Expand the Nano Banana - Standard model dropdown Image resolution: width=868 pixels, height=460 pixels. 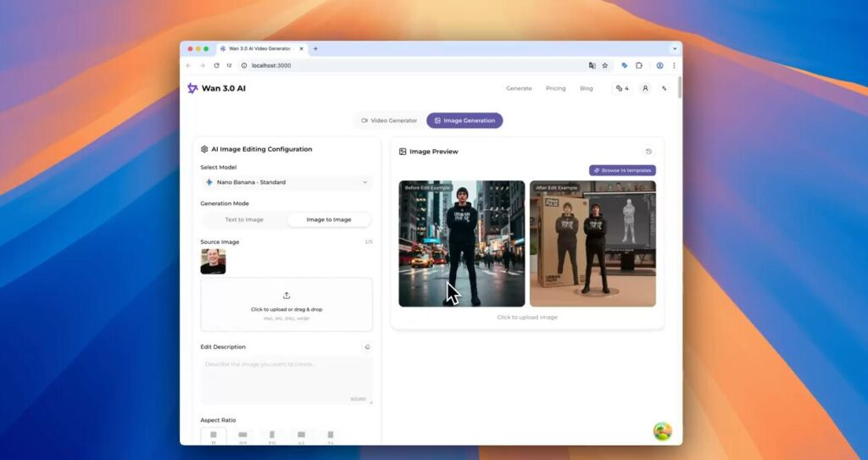pos(287,182)
